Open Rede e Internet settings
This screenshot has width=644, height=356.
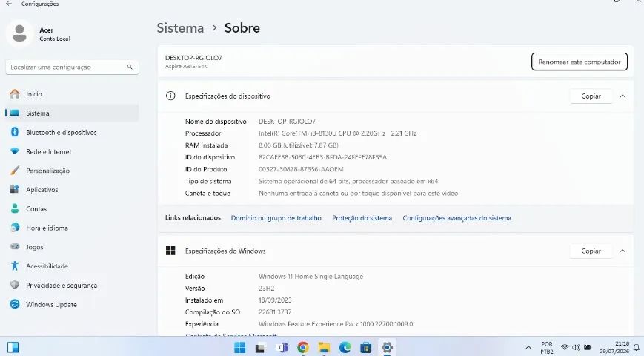72,152
